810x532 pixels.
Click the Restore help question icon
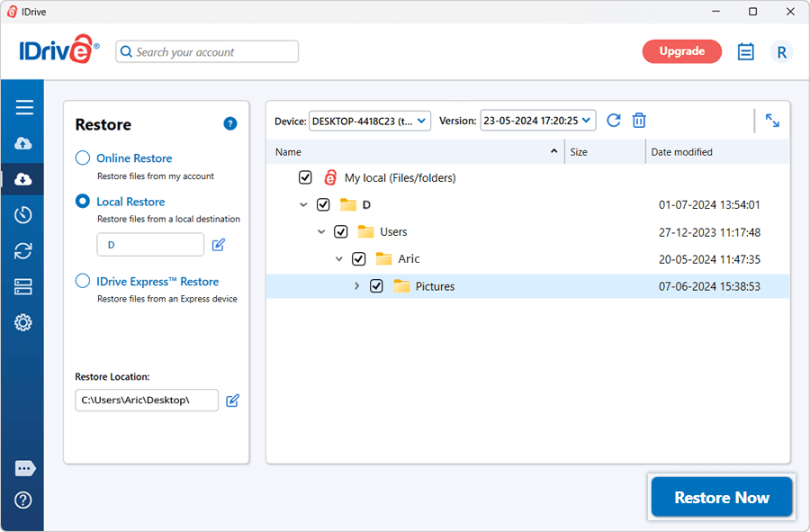[x=229, y=124]
